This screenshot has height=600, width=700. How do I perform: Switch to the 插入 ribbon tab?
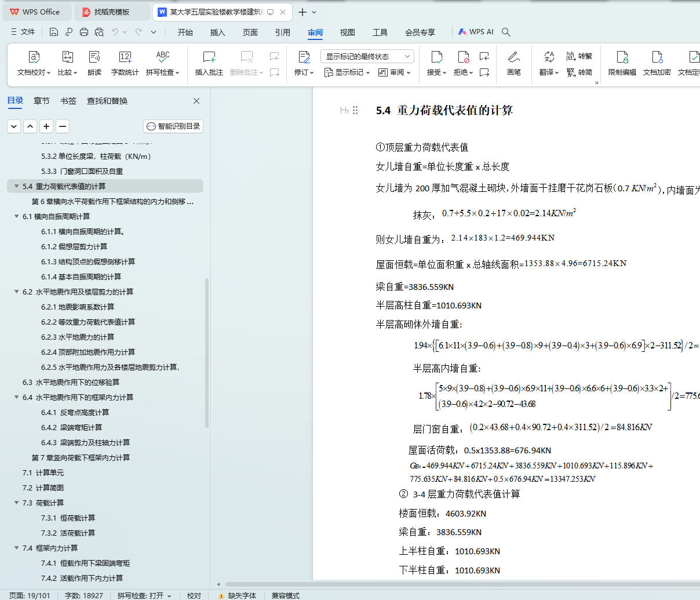218,32
